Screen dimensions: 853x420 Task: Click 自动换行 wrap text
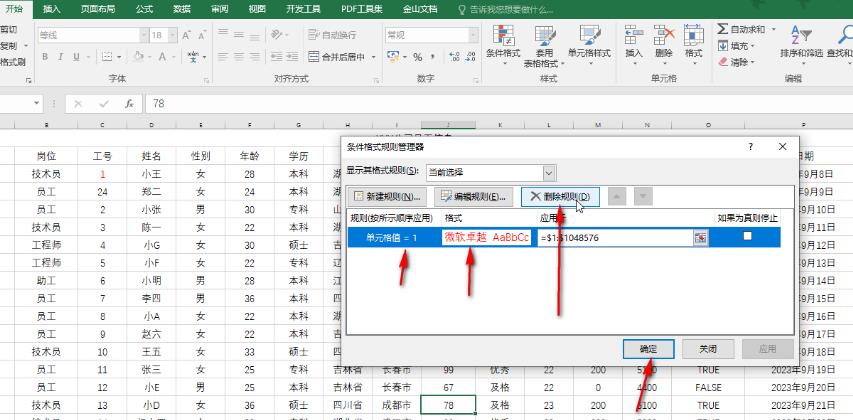(x=332, y=35)
